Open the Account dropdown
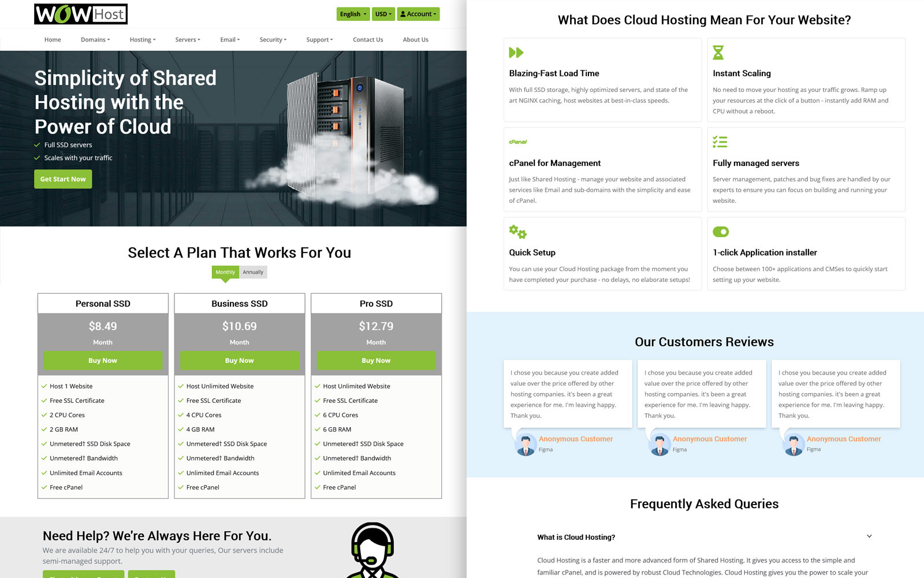 [x=418, y=13]
